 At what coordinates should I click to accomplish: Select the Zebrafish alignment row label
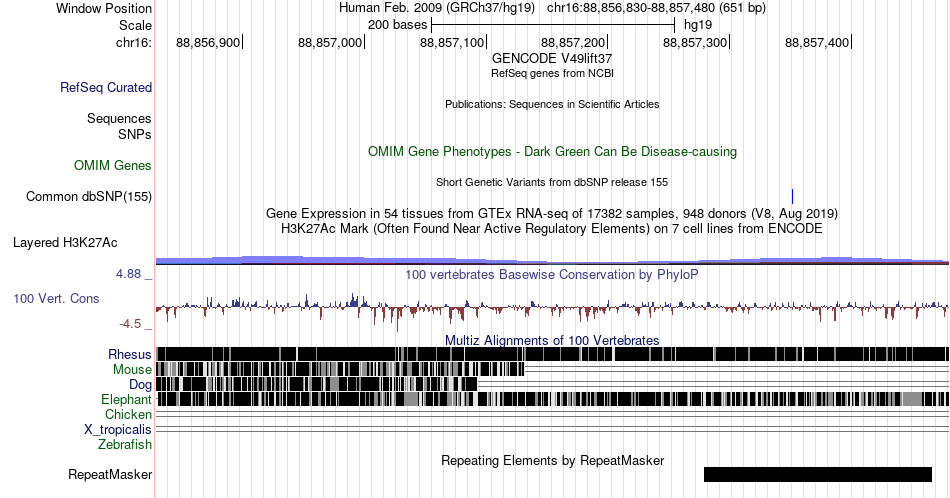[124, 444]
